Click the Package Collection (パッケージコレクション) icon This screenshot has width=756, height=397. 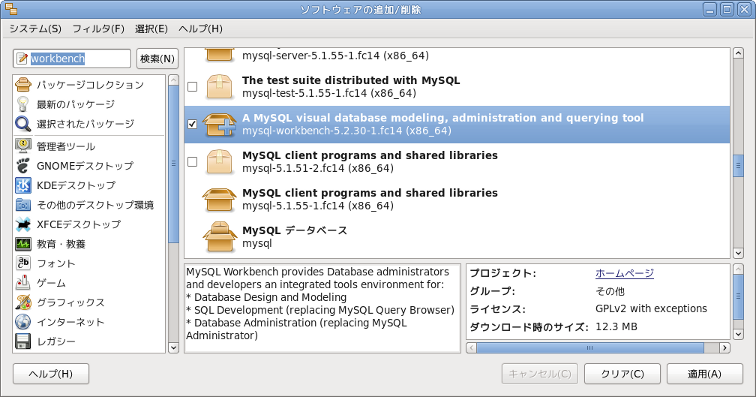(23, 84)
